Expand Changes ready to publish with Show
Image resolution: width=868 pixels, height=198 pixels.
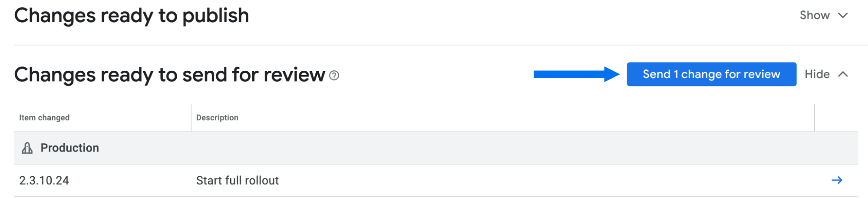pyautogui.click(x=815, y=15)
